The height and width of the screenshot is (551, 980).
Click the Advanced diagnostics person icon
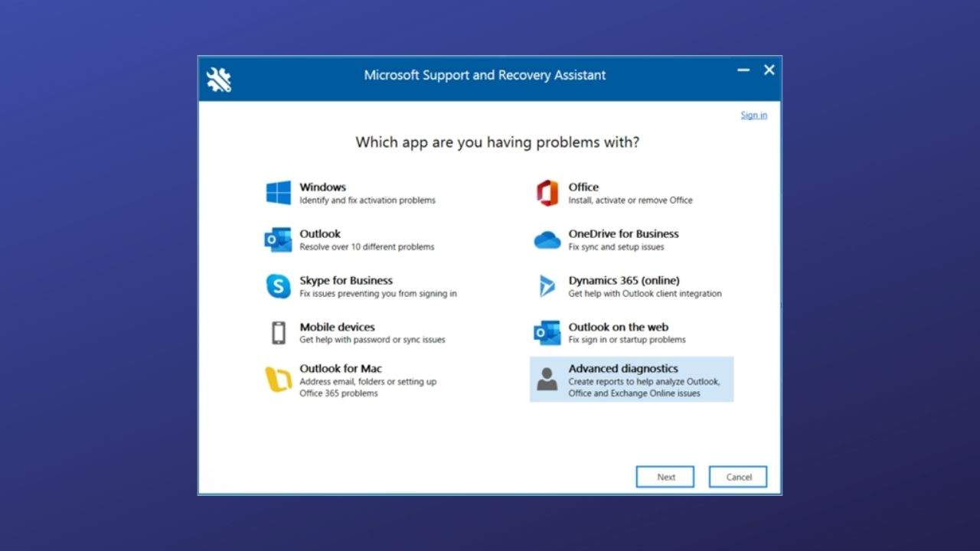547,379
